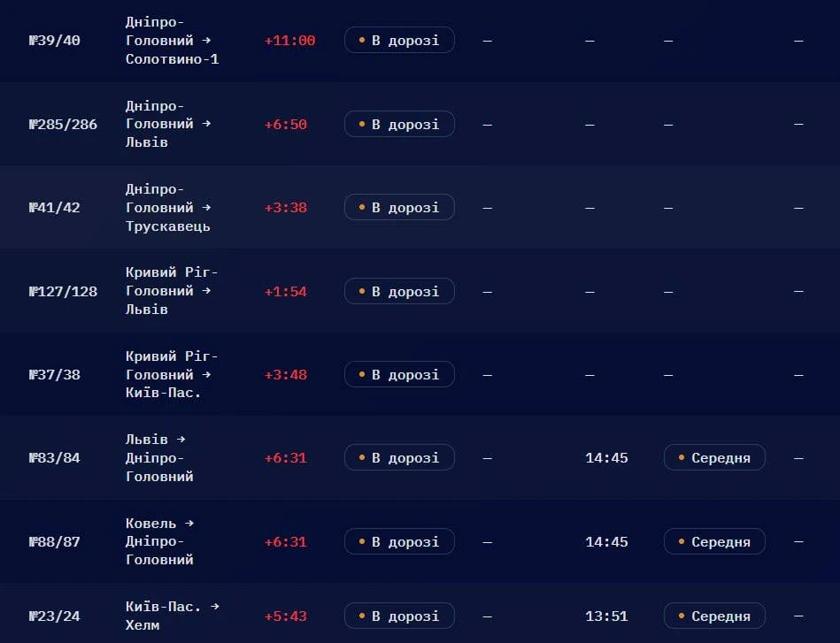Select train №37/38 to Київ-Пас.

tap(55, 375)
